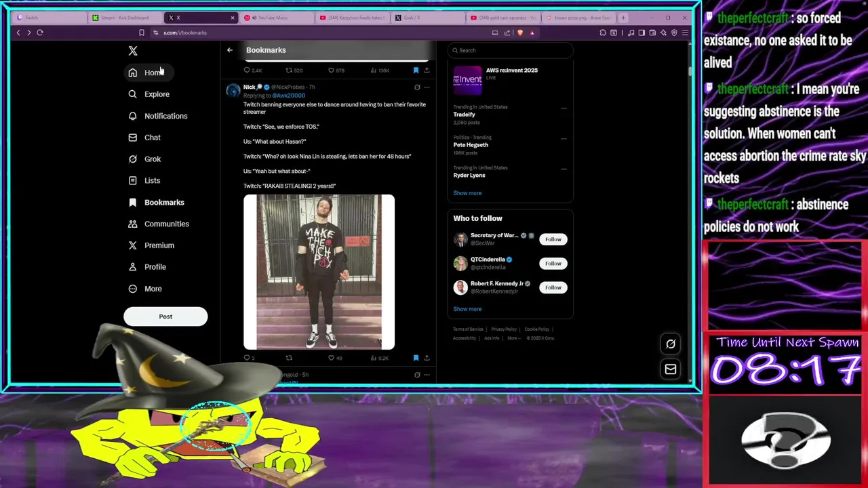The height and width of the screenshot is (488, 868).
Task: Reply to Nick's post with 3 comments
Action: click(249, 358)
